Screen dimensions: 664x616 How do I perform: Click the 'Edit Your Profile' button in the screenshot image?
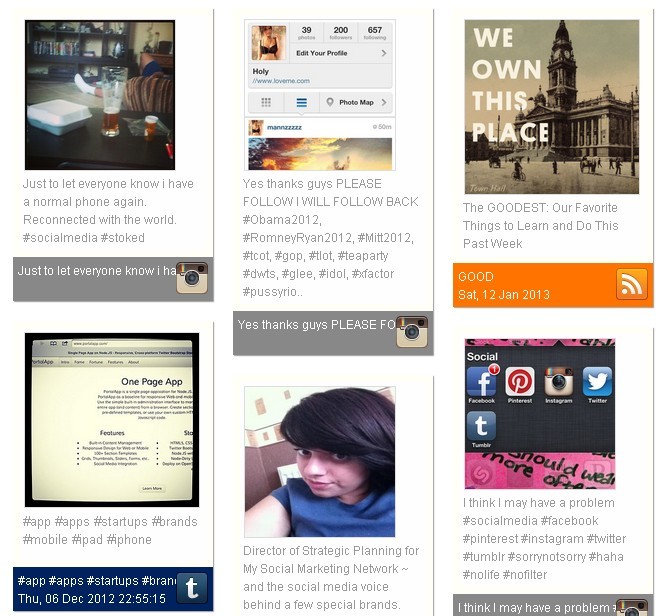pyautogui.click(x=341, y=53)
